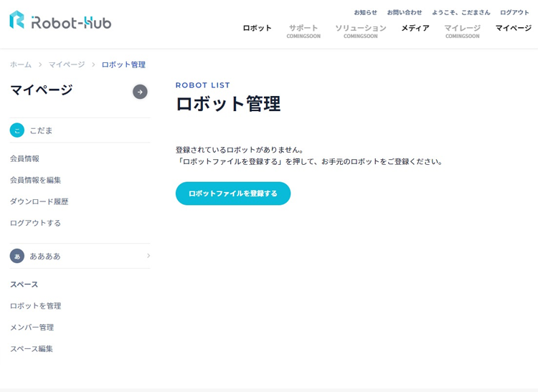Screen dimensions: 538x392
Task: Click the ロボット管理 page title
Action: 228,104
